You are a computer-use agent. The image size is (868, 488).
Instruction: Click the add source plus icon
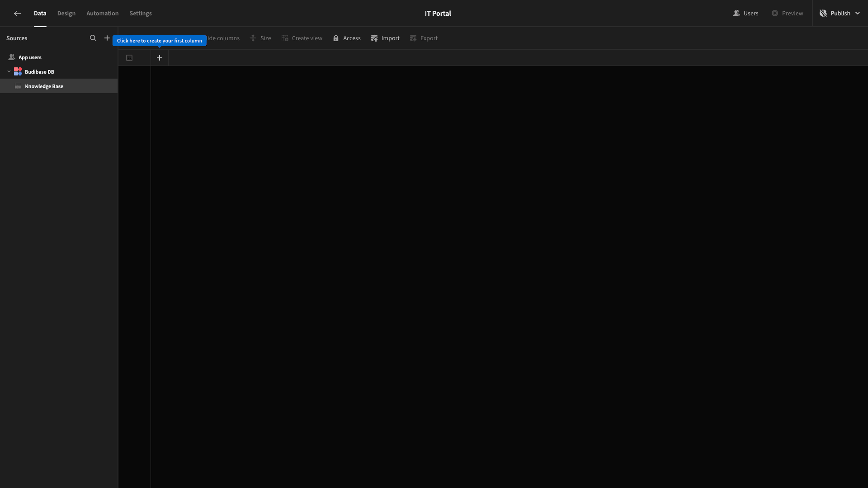107,38
